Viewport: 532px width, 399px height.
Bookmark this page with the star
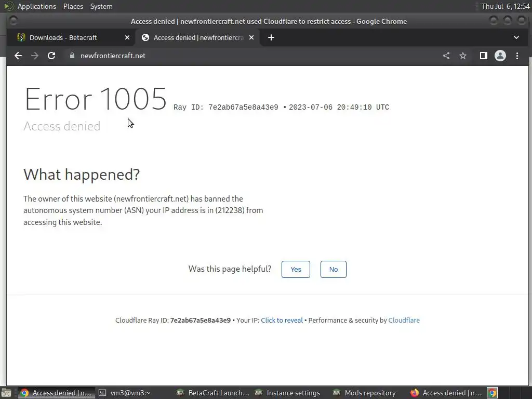(x=463, y=56)
